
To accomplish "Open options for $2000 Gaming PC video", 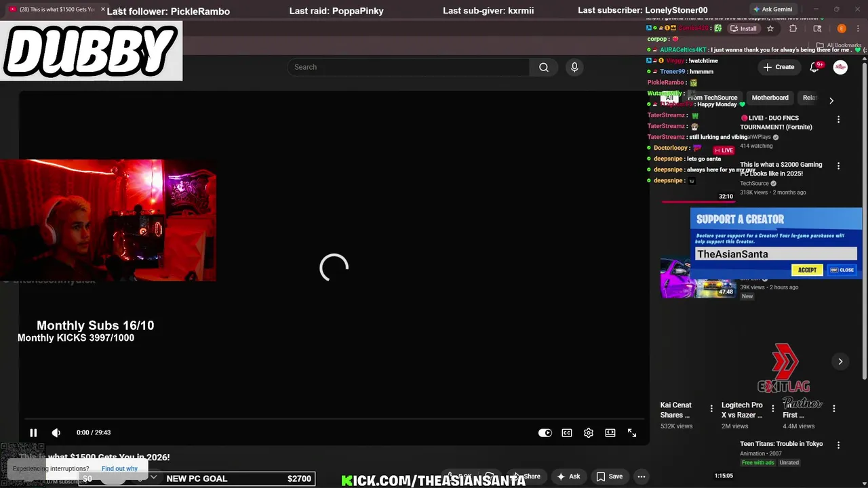I will point(838,166).
